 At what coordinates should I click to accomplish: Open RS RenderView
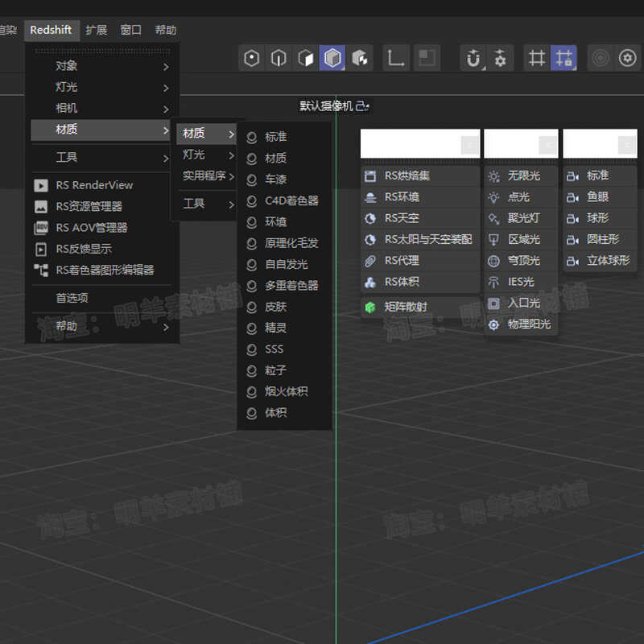point(101,185)
